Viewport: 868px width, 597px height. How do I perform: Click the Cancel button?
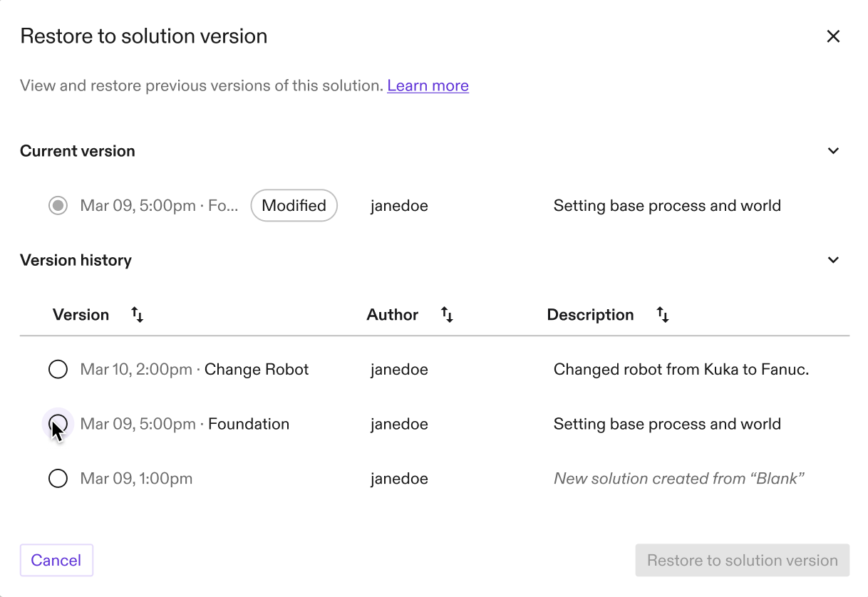[56, 560]
